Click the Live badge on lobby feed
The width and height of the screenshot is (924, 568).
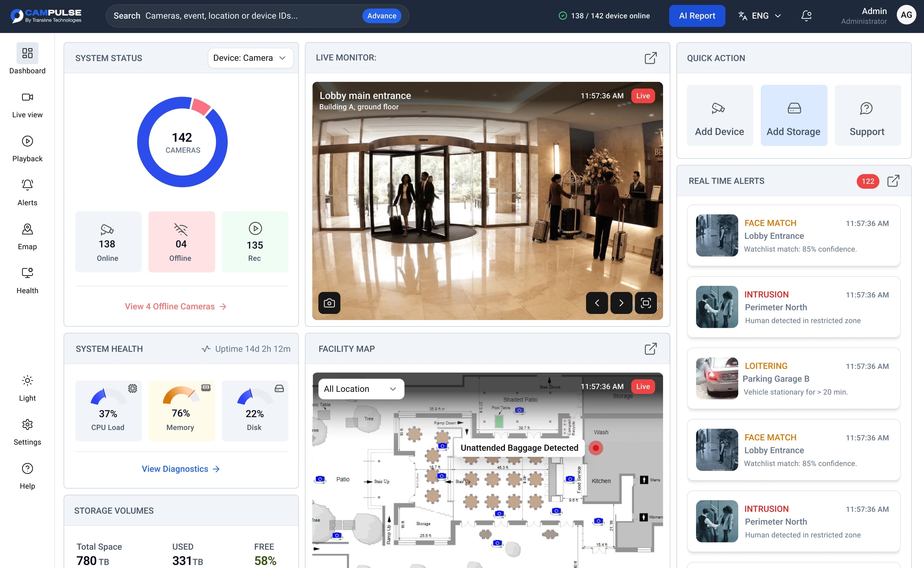point(643,96)
